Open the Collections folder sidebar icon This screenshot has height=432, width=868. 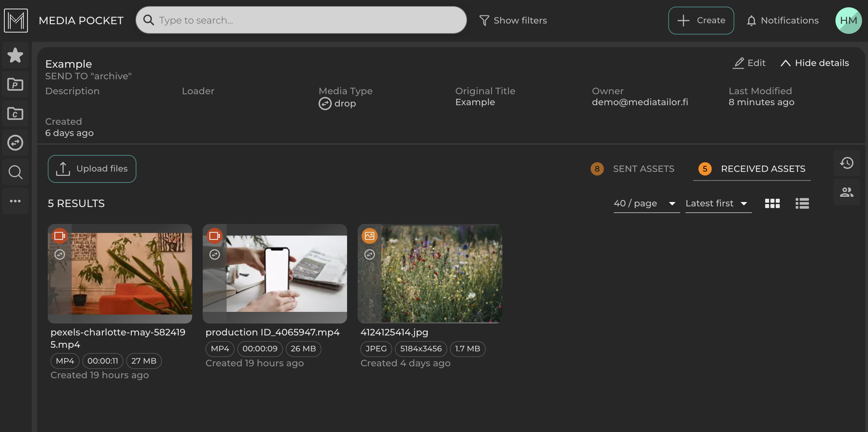click(15, 113)
